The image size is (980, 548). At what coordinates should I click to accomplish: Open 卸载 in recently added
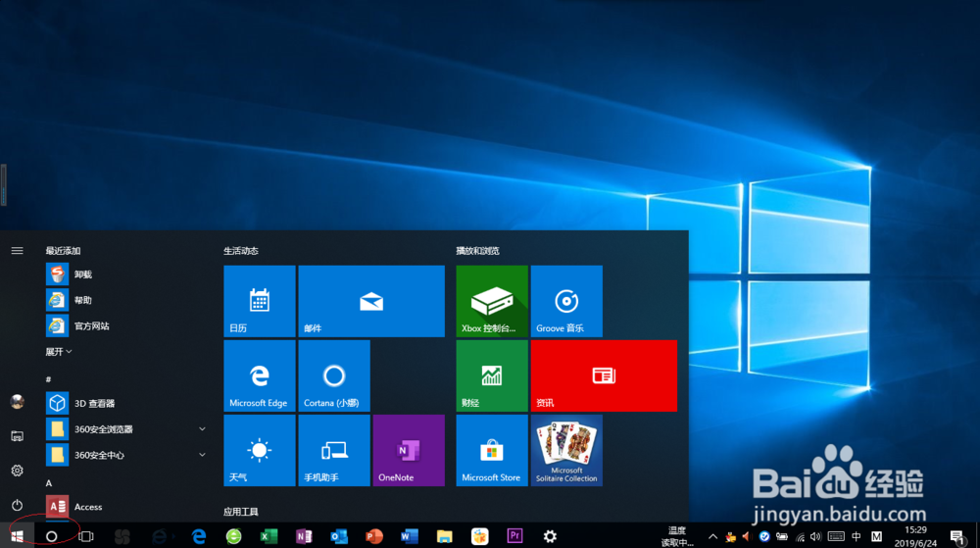(125, 274)
